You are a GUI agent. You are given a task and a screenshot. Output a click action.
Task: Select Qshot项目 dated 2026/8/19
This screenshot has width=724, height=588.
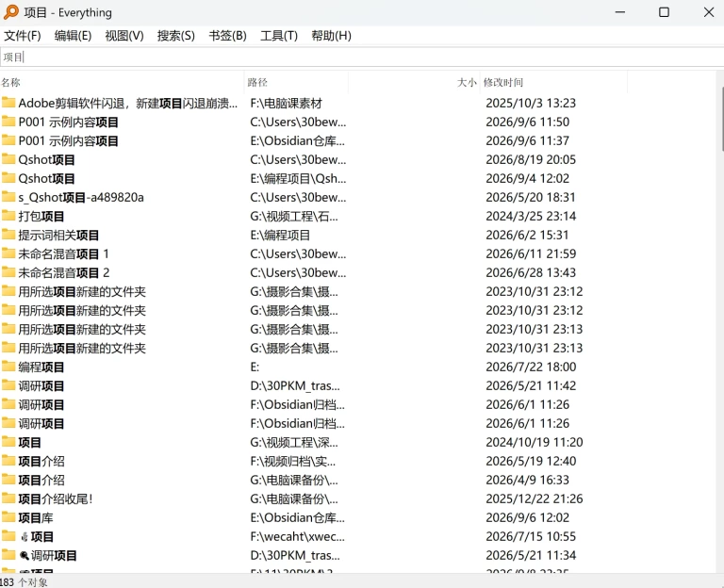click(x=46, y=159)
